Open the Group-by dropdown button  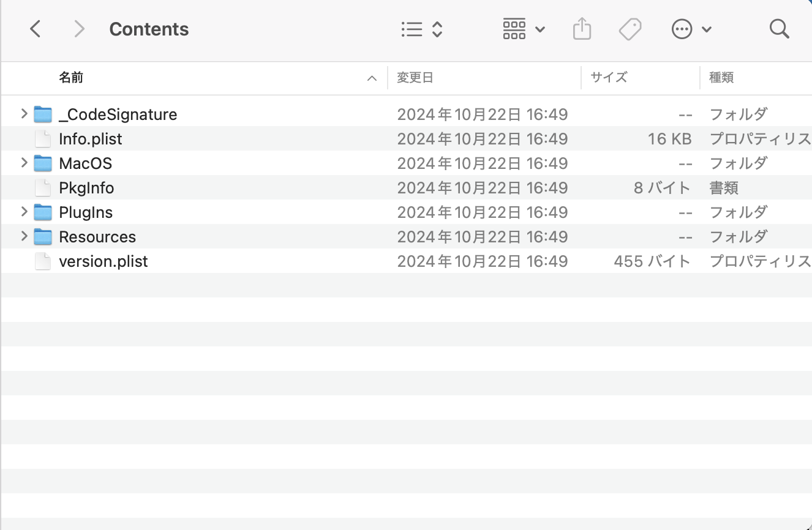pyautogui.click(x=523, y=29)
